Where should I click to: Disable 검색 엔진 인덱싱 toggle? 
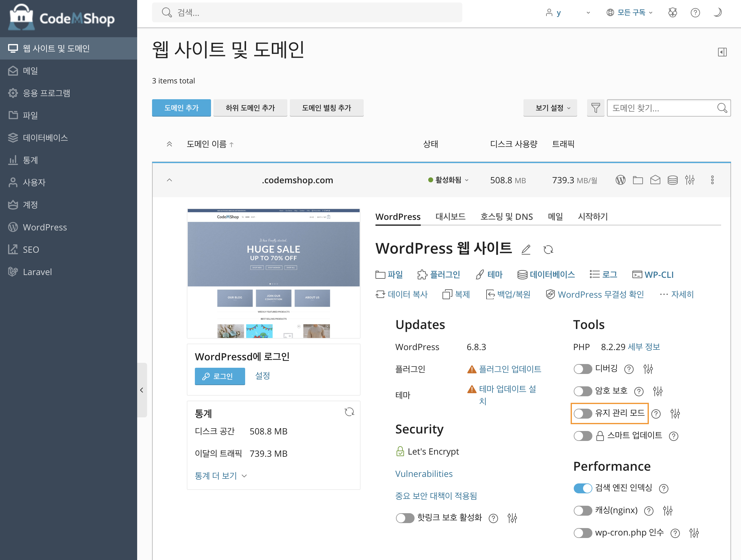tap(583, 488)
